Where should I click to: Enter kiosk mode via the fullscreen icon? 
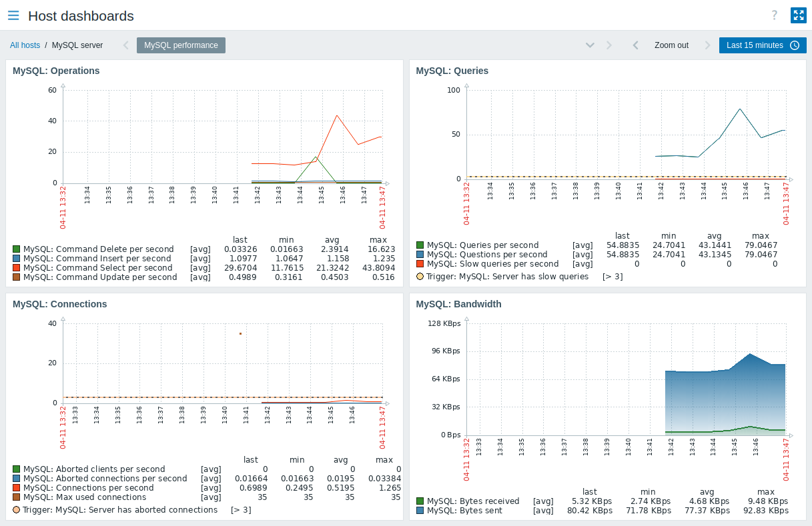click(x=798, y=15)
